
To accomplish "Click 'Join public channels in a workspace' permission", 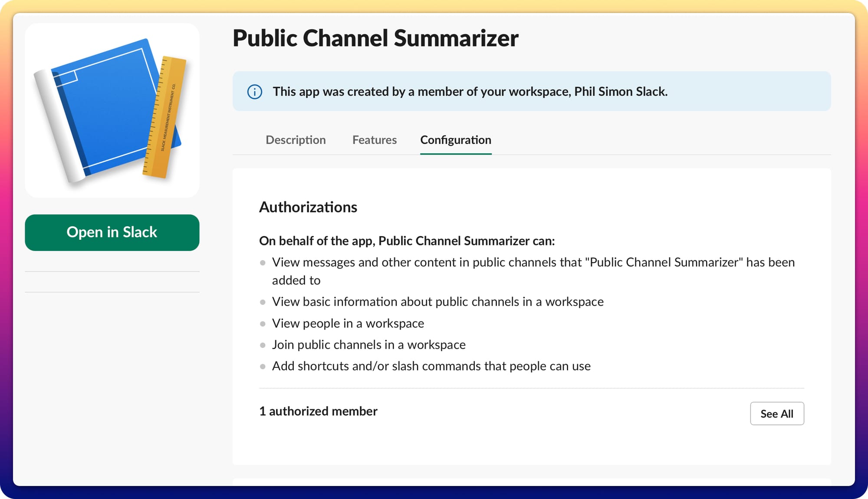I will click(369, 345).
